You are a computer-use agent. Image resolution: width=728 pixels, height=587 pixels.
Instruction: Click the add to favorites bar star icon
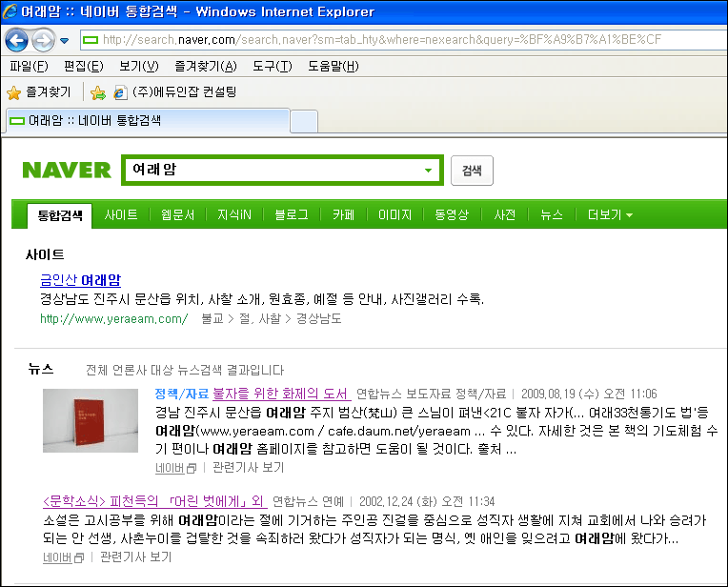(x=98, y=92)
